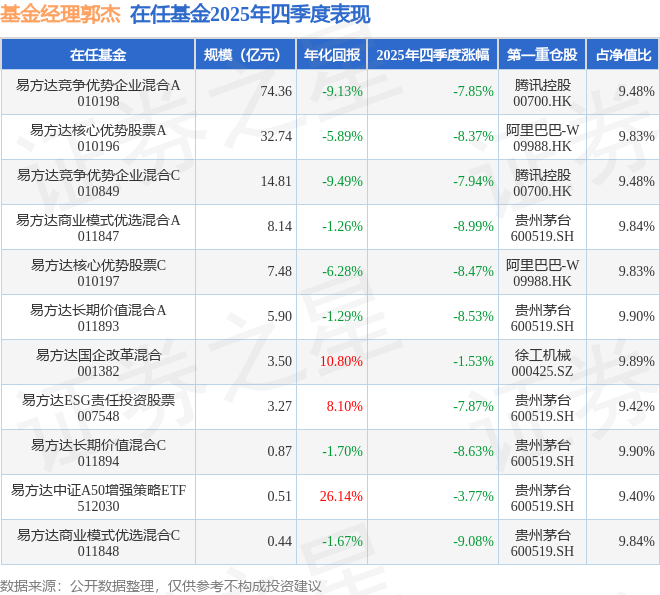Click the -8.37% quarterly change
Screen dimensions: 660x595
tap(473, 136)
